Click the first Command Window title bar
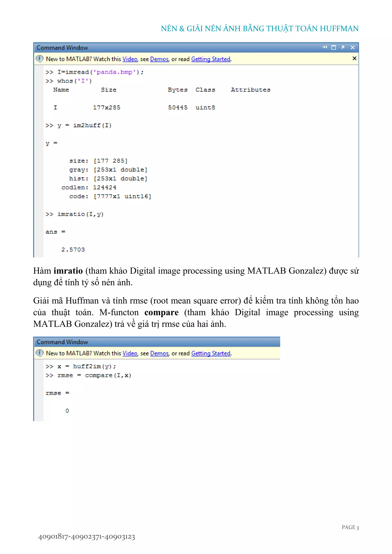 tap(169, 47)
